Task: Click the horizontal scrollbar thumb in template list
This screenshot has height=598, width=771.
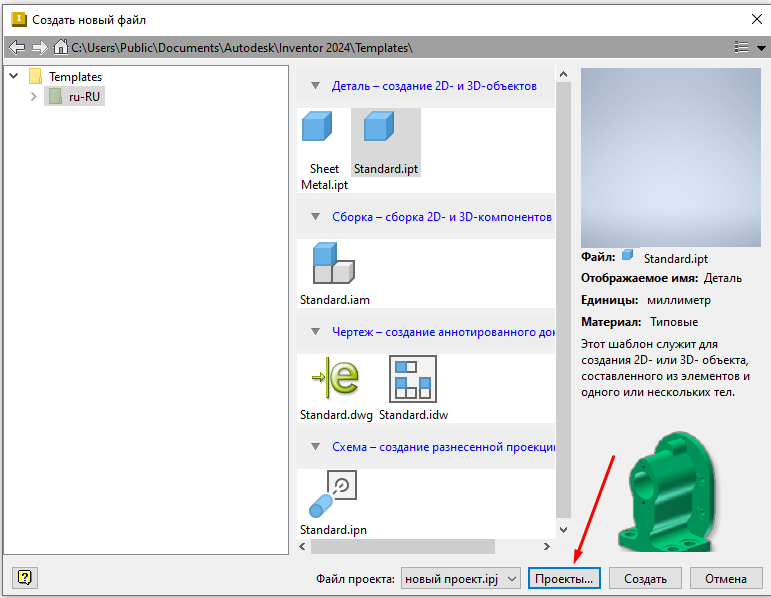Action: (x=403, y=546)
